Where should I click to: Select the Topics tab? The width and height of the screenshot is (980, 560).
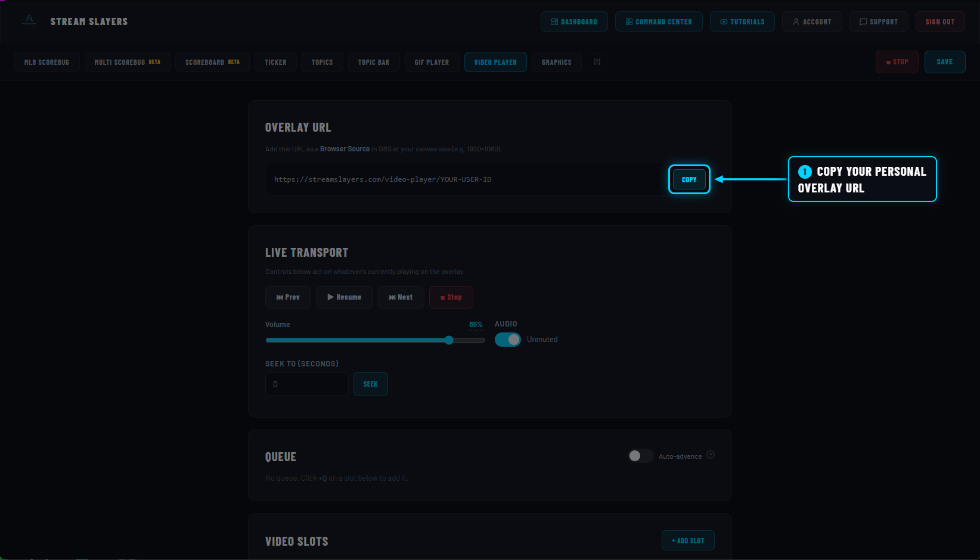pos(322,62)
